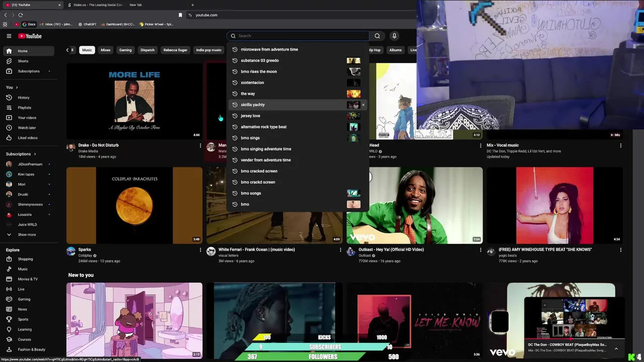Open the Docs bookmark in the bookmarks bar
This screenshot has height=362, width=644.
[x=29, y=24]
